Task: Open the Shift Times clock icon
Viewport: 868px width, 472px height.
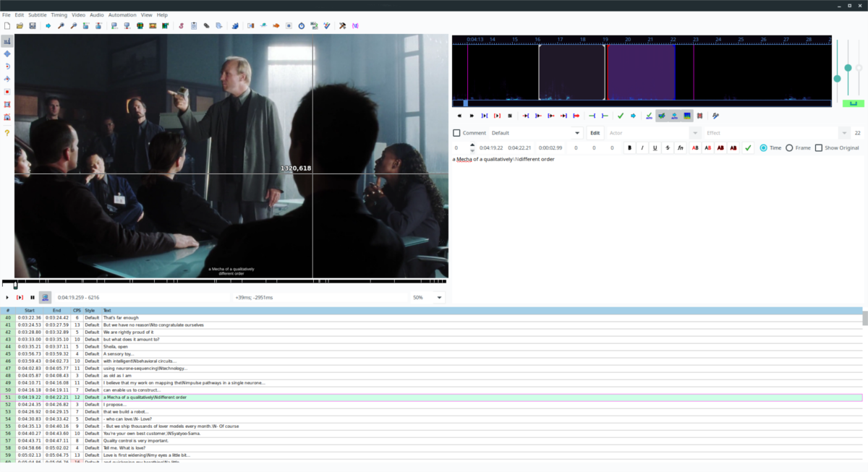Action: 301,26
